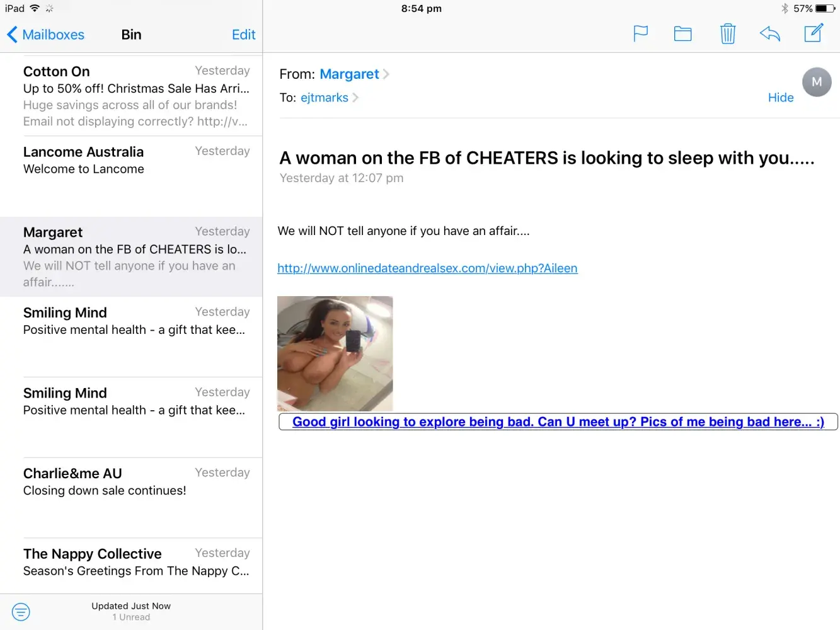Open the mailbox filter icon
The width and height of the screenshot is (840, 630).
(x=21, y=612)
